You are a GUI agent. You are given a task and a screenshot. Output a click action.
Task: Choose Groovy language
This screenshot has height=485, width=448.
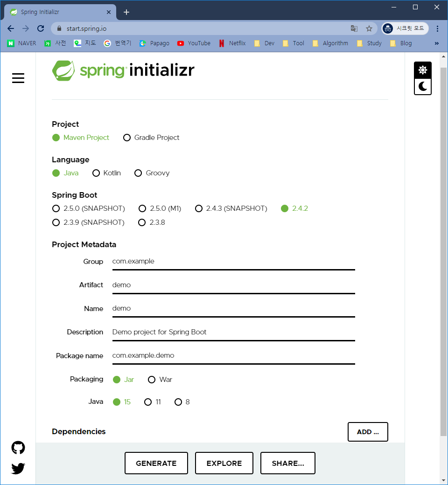[x=152, y=173]
